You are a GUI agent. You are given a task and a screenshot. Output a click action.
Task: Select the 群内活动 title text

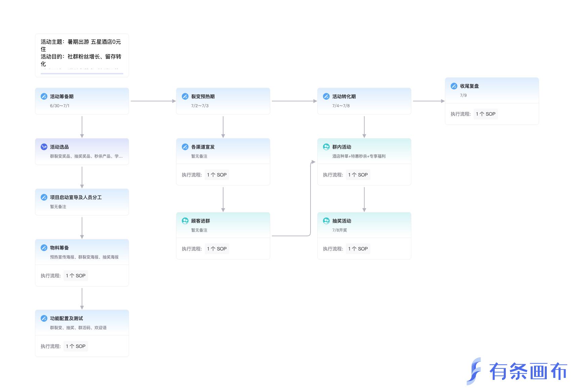click(342, 147)
